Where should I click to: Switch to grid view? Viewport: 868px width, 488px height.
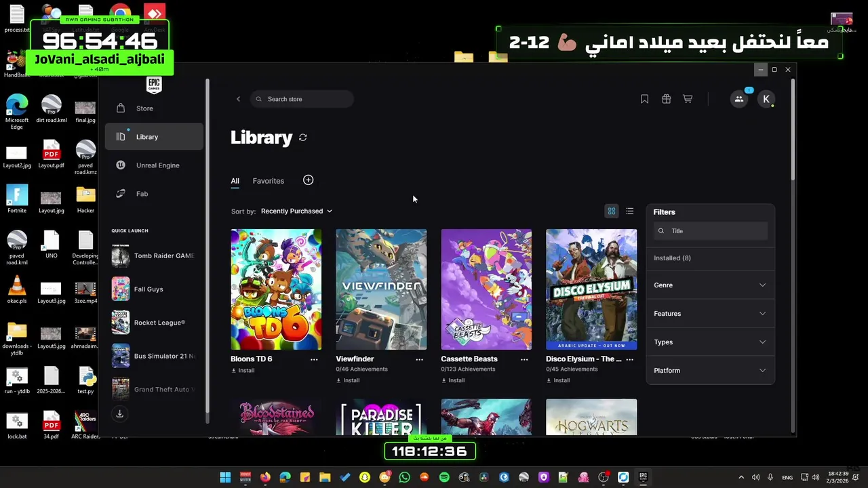(611, 211)
